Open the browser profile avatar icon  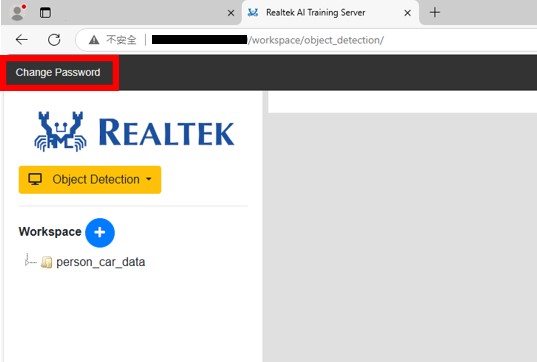pos(17,13)
